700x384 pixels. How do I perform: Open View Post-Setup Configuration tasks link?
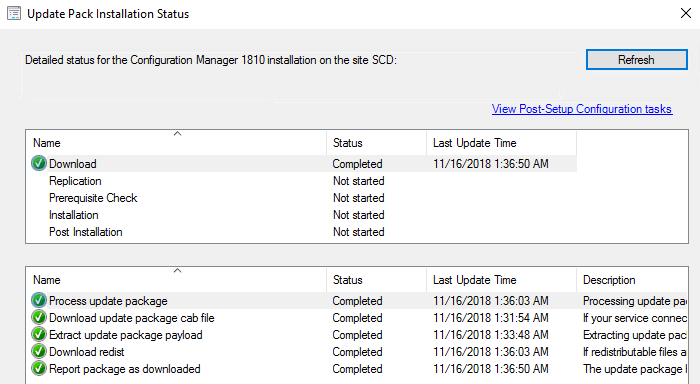click(582, 109)
